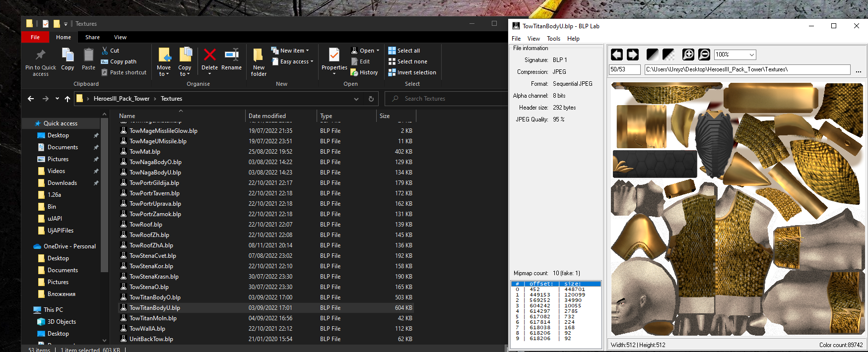Screen dimensions: 868x352
Task: Select file TowMat.blp
Action: click(x=145, y=152)
